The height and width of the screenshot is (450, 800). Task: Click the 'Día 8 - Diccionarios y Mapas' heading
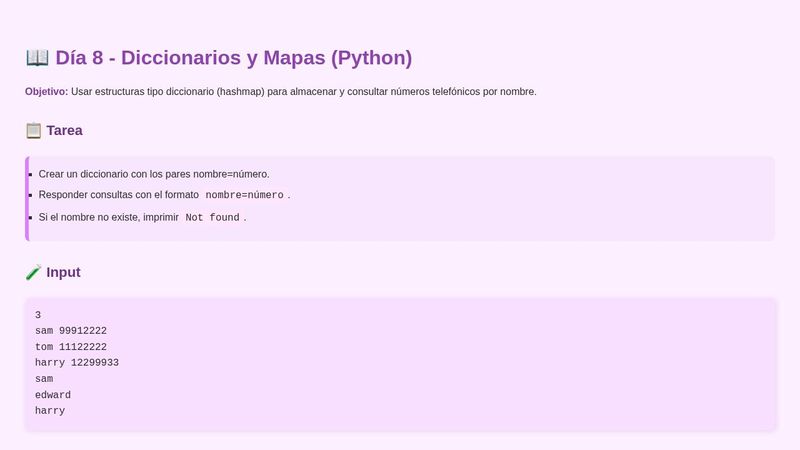[x=233, y=58]
